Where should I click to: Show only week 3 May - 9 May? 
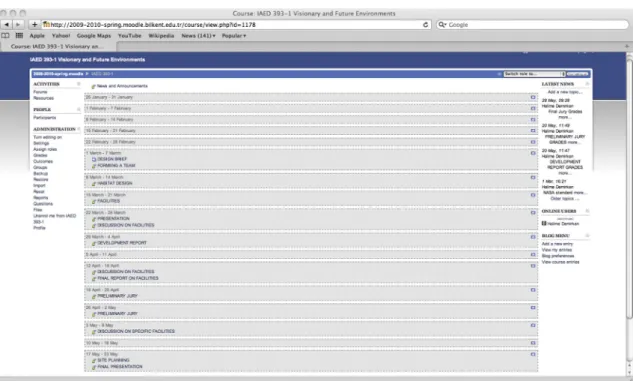point(533,325)
